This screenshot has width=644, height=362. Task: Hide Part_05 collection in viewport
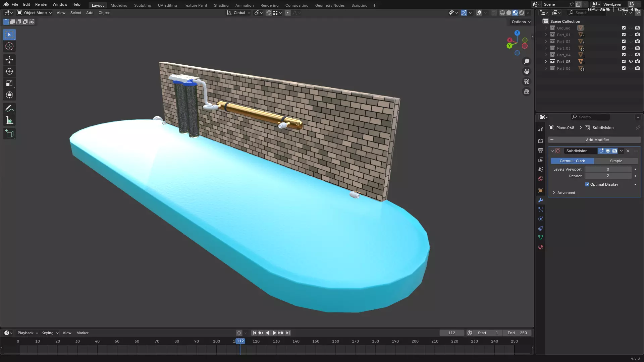coord(631,62)
